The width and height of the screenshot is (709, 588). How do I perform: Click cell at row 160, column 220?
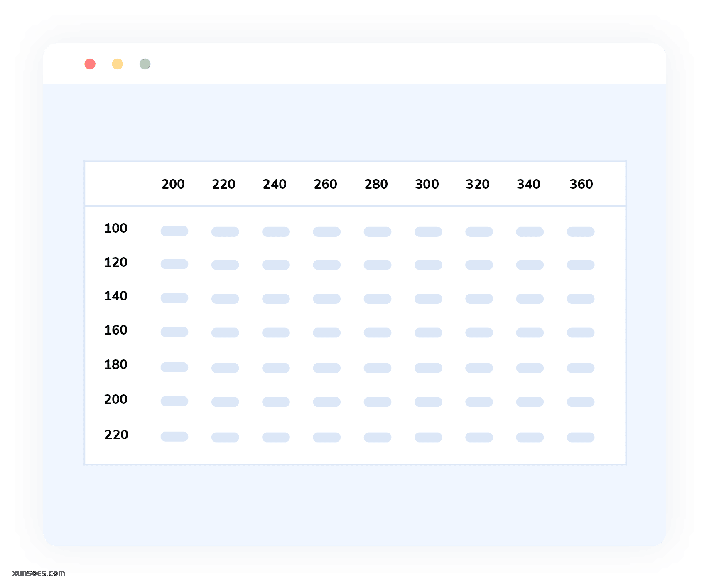pos(225,333)
